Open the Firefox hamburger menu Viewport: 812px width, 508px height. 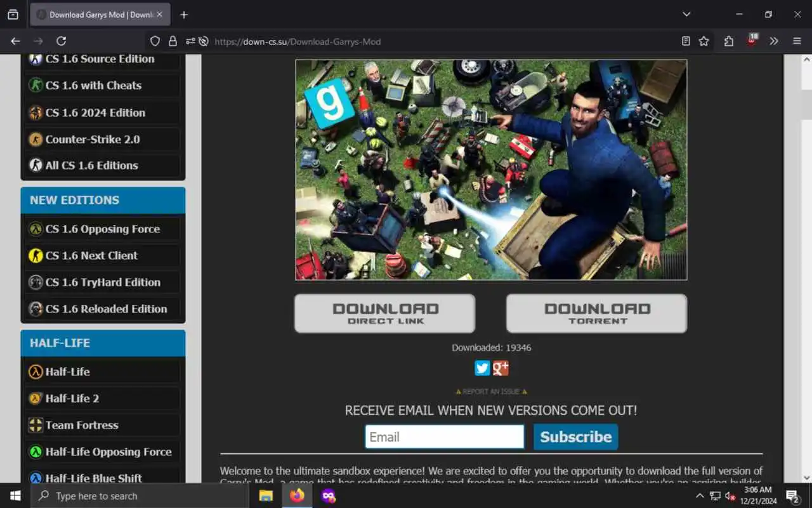point(797,41)
